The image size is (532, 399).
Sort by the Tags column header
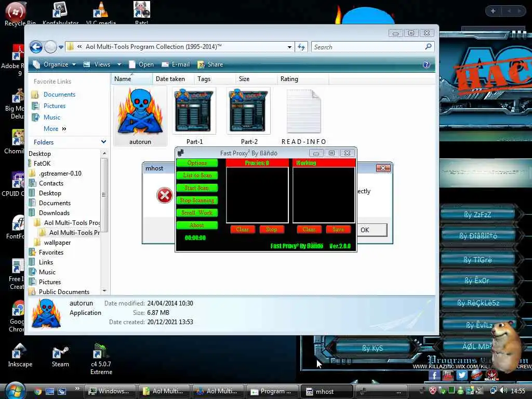click(215, 79)
